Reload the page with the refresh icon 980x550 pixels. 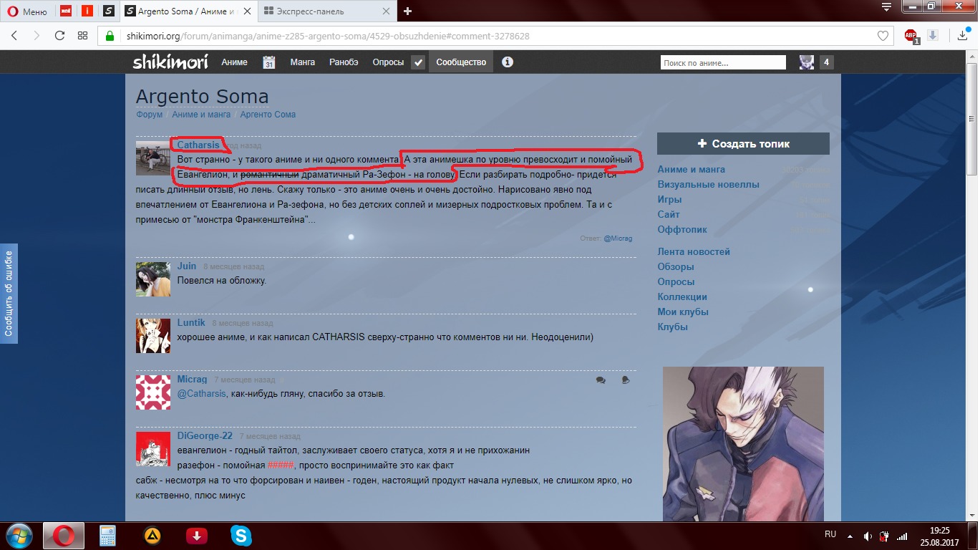click(x=59, y=36)
